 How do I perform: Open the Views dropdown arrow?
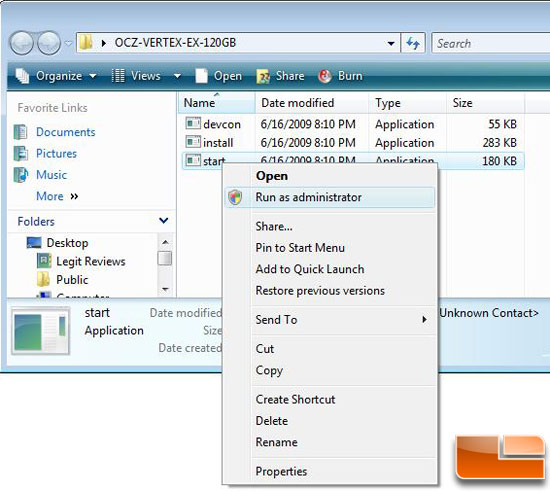[177, 76]
